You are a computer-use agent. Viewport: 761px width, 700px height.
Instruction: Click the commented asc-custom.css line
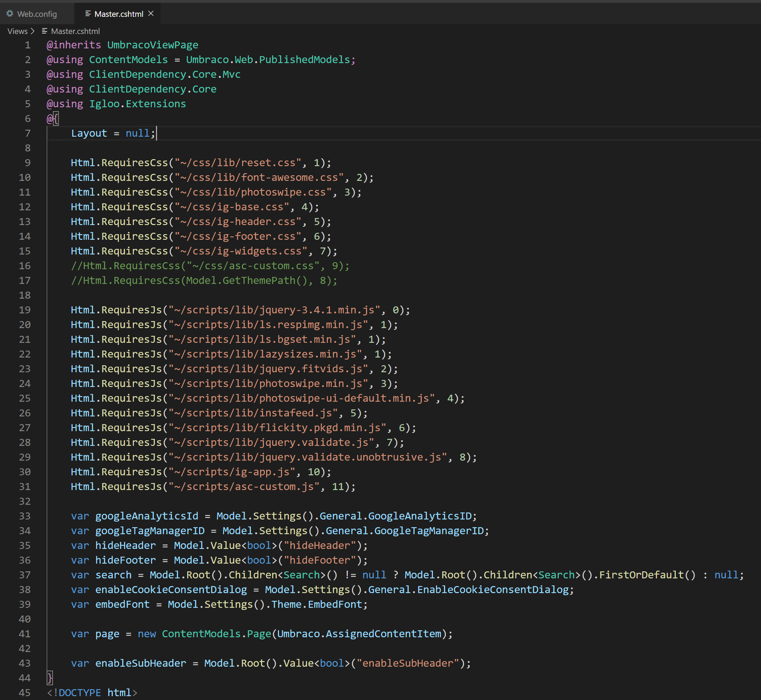(x=210, y=266)
